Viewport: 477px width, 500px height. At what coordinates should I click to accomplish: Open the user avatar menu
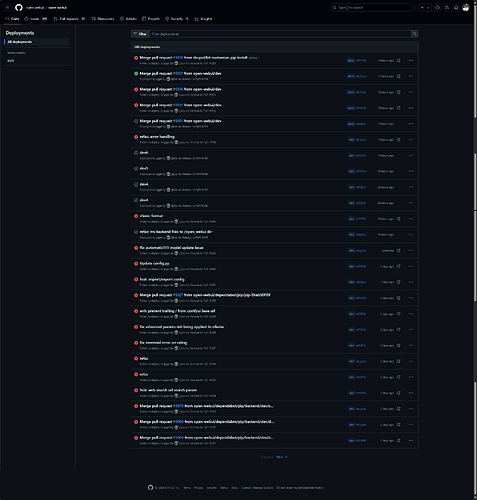tap(466, 7)
